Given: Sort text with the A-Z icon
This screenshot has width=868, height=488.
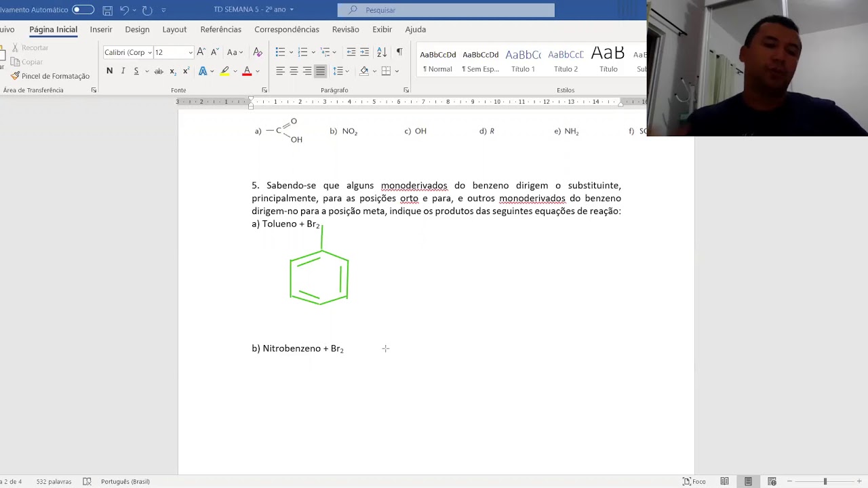Looking at the screenshot, I should click(x=382, y=52).
